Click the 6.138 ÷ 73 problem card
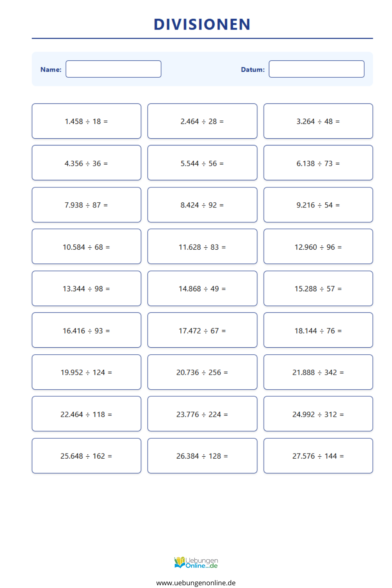 pyautogui.click(x=318, y=163)
